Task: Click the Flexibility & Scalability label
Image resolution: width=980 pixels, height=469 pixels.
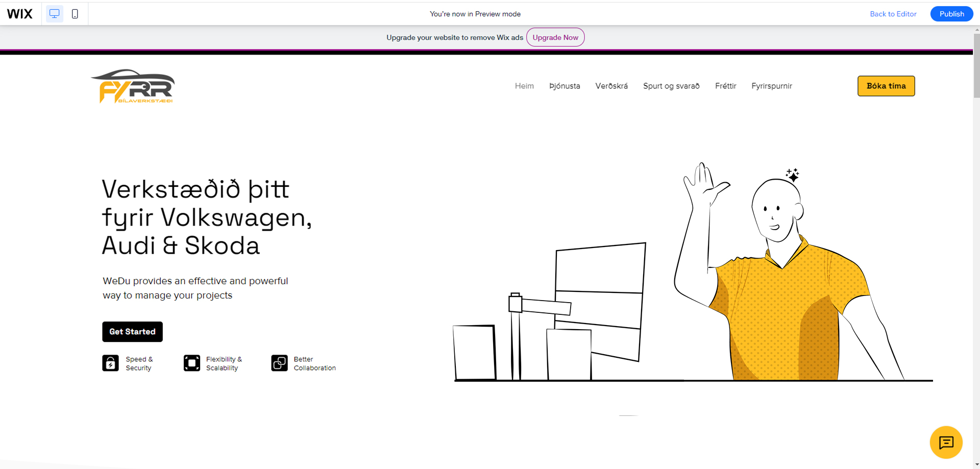Action: pos(224,363)
